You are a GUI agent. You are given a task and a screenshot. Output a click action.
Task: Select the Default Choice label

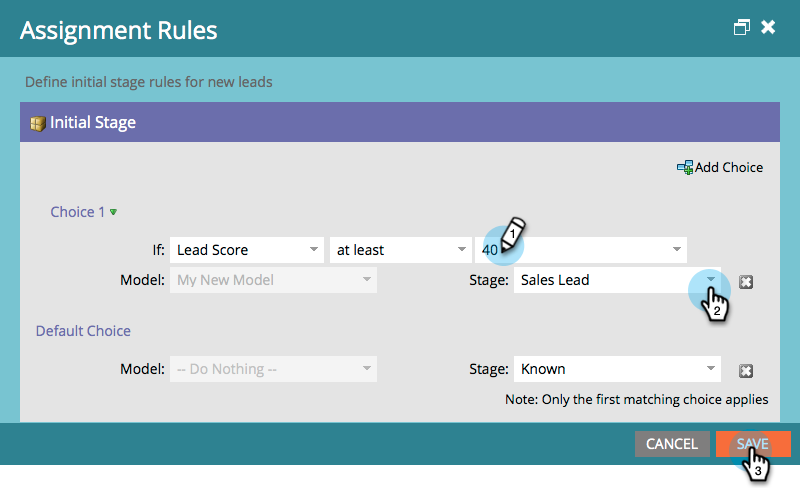tap(83, 331)
